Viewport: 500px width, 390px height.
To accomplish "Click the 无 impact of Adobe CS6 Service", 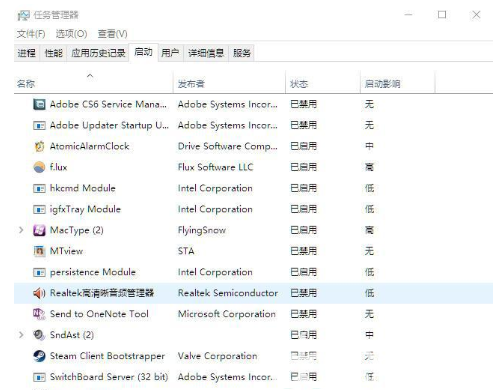I will tap(369, 104).
